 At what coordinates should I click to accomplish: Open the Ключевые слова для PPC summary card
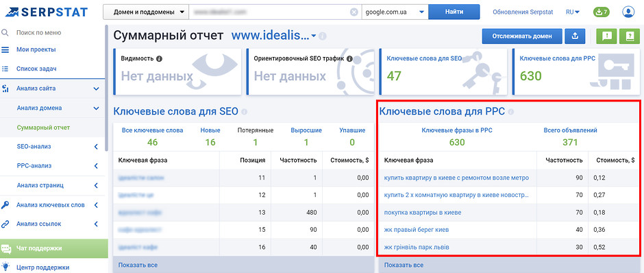point(577,71)
